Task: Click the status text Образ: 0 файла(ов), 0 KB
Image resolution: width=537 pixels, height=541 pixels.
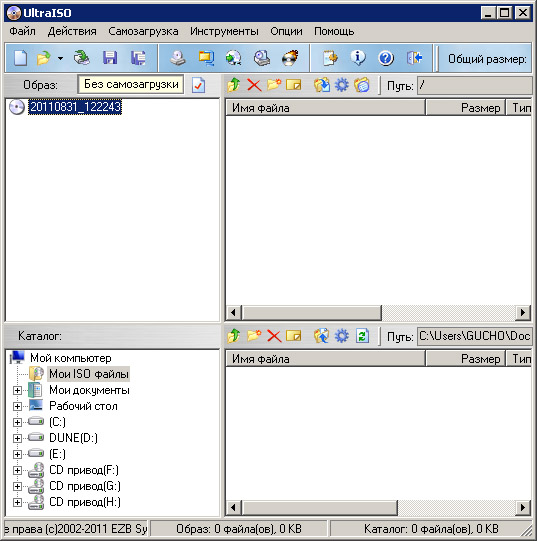Action: click(239, 529)
